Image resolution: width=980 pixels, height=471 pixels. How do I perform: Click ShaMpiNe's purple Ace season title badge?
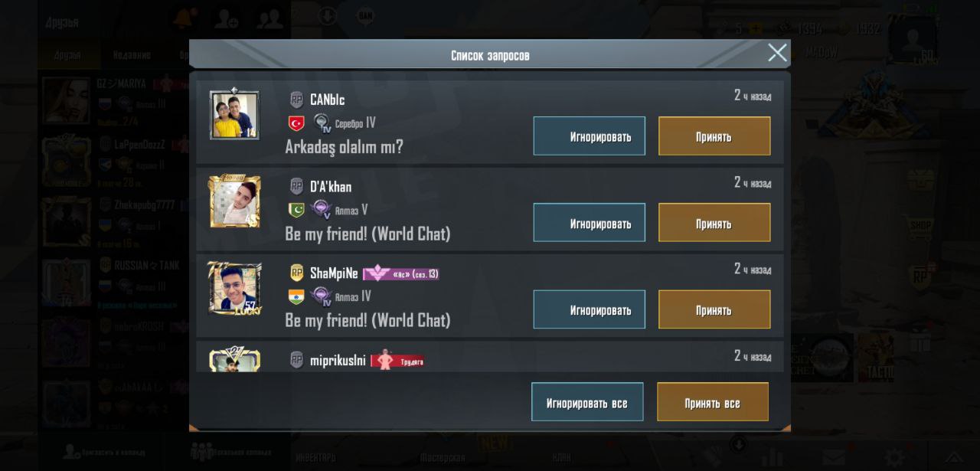pos(400,273)
